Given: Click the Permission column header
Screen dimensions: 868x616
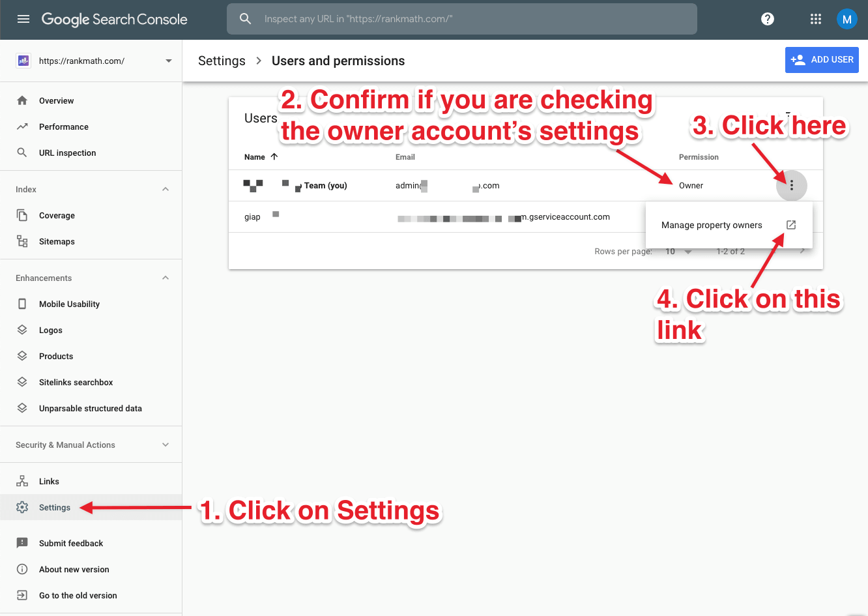Looking at the screenshot, I should pyautogui.click(x=699, y=157).
